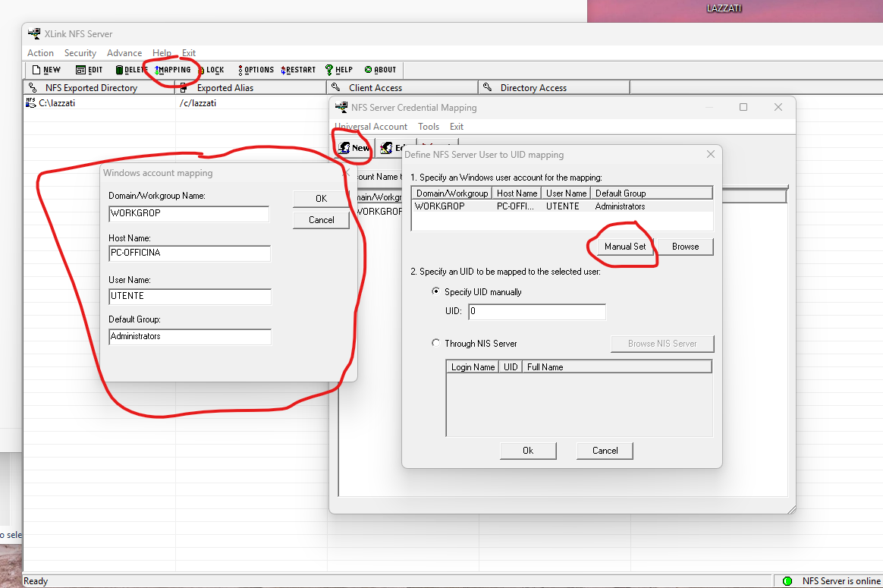Viewport: 883px width, 588px height.
Task: Click the Restart server toolbar button
Action: pyautogui.click(x=298, y=70)
